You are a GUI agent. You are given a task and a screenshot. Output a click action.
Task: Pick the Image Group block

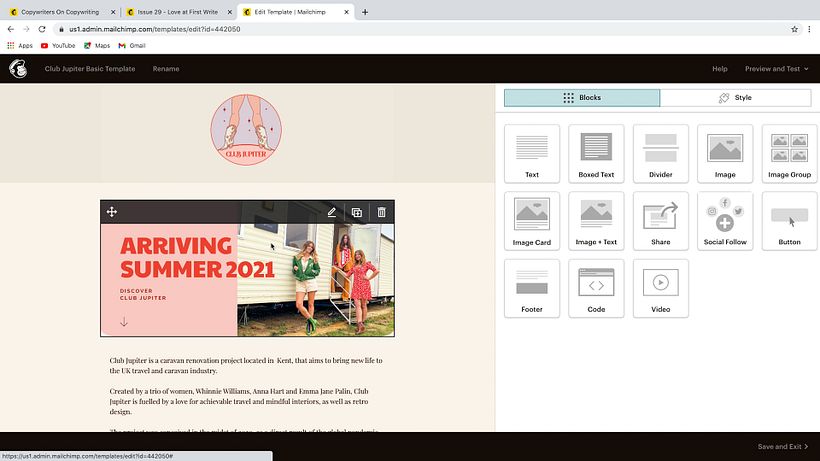pos(789,153)
